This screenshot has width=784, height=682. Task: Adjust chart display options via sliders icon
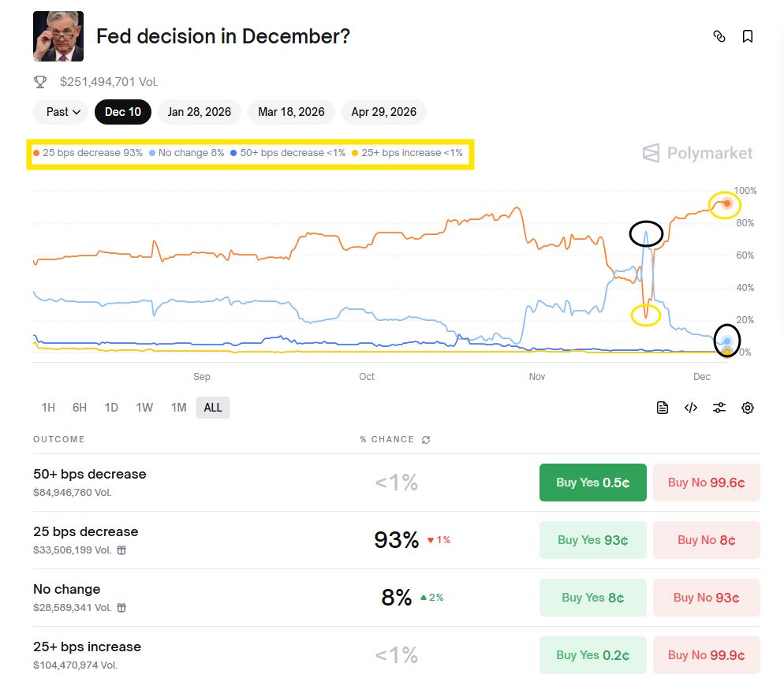tap(719, 408)
